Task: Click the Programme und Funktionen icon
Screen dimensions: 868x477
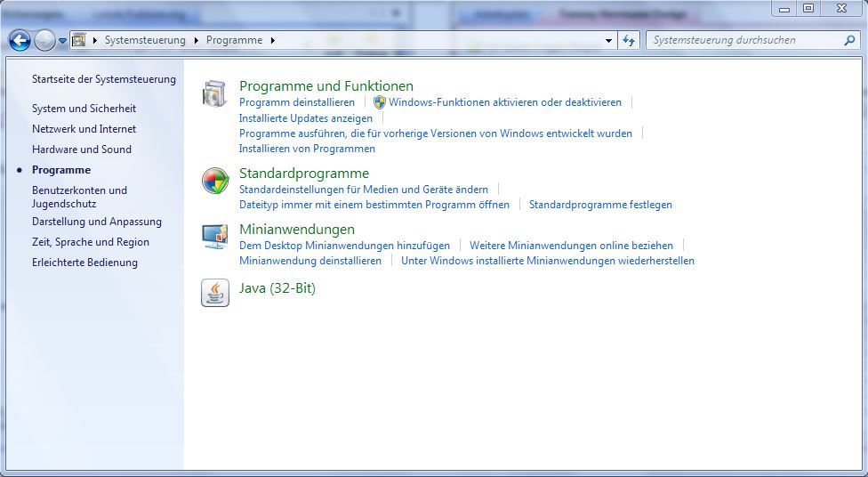Action: 214,93
